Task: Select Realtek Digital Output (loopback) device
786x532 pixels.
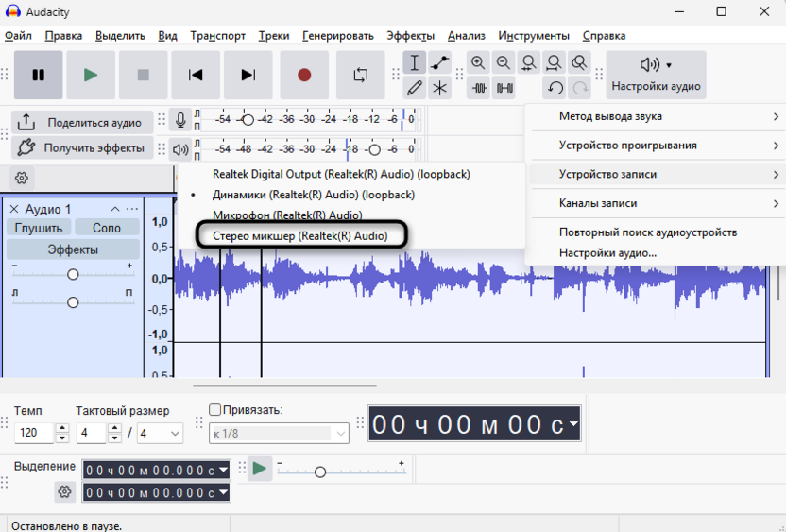Action: coord(350,174)
